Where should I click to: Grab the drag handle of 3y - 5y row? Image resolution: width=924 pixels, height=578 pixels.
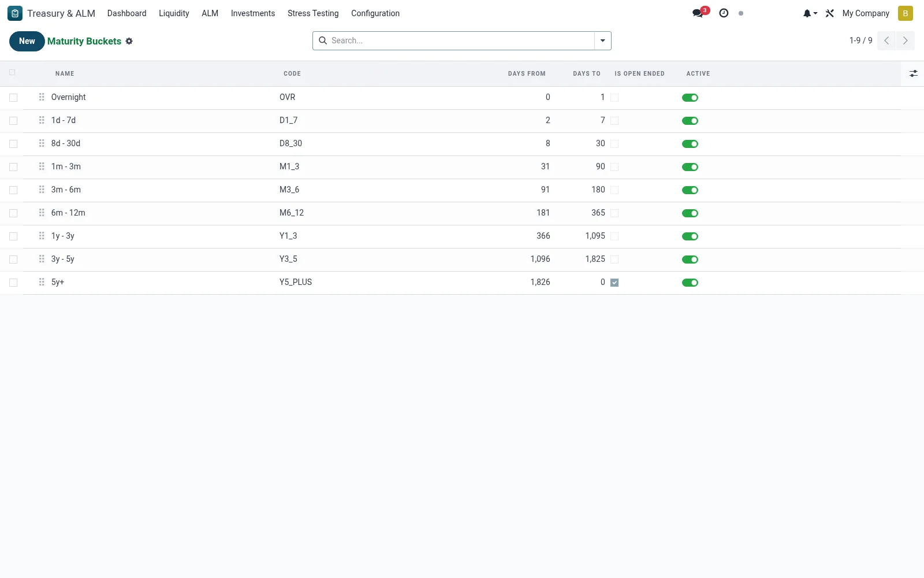click(x=42, y=259)
